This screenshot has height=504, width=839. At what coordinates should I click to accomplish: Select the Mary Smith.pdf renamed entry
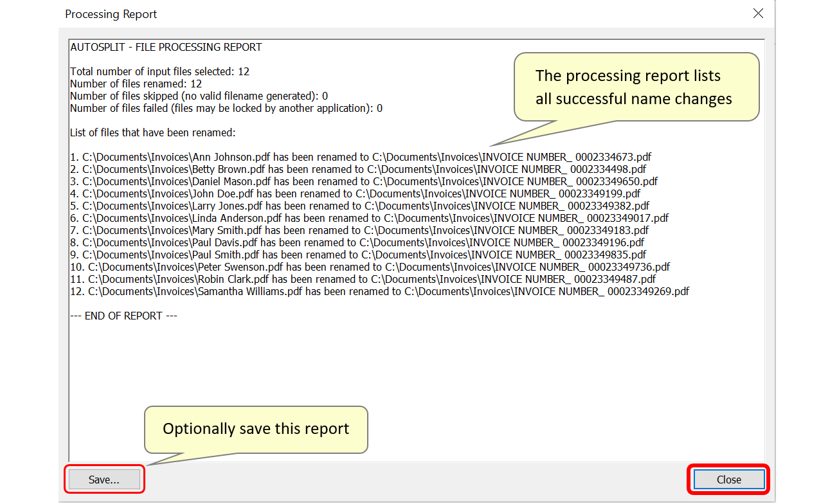(359, 230)
